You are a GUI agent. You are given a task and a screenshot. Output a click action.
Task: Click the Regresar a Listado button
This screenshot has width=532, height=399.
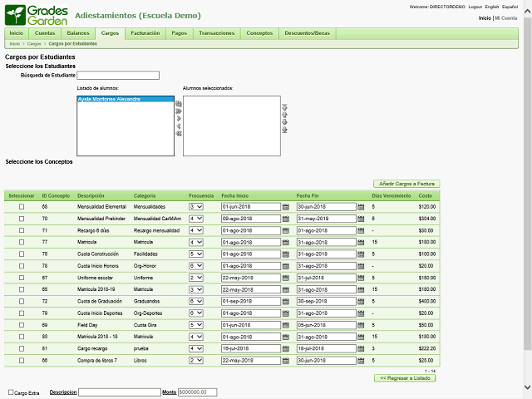tap(405, 378)
